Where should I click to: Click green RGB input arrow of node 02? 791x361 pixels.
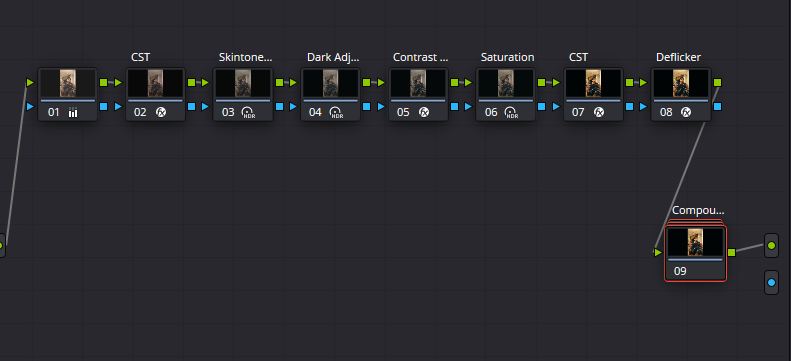click(x=118, y=82)
